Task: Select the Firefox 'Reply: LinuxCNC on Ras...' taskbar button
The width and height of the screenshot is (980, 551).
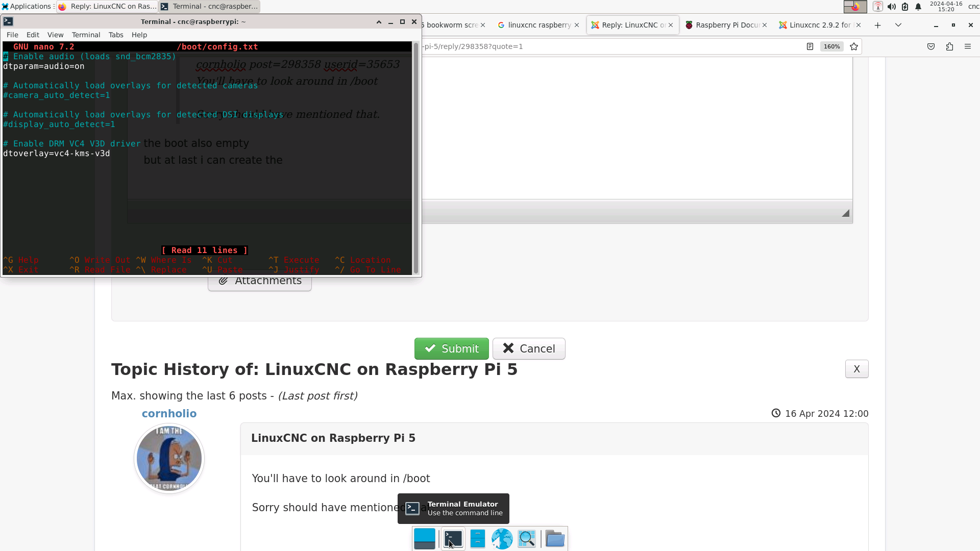Action: 107,7
